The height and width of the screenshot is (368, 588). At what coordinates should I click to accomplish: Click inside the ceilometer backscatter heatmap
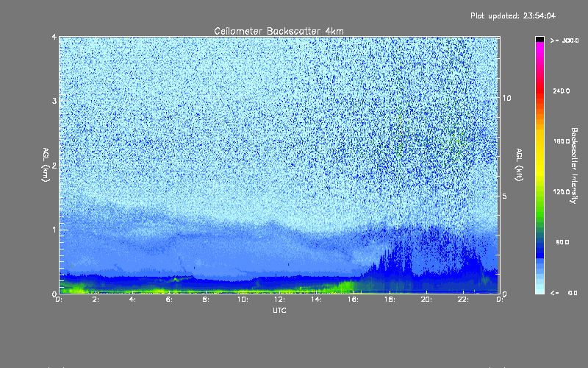[279, 165]
